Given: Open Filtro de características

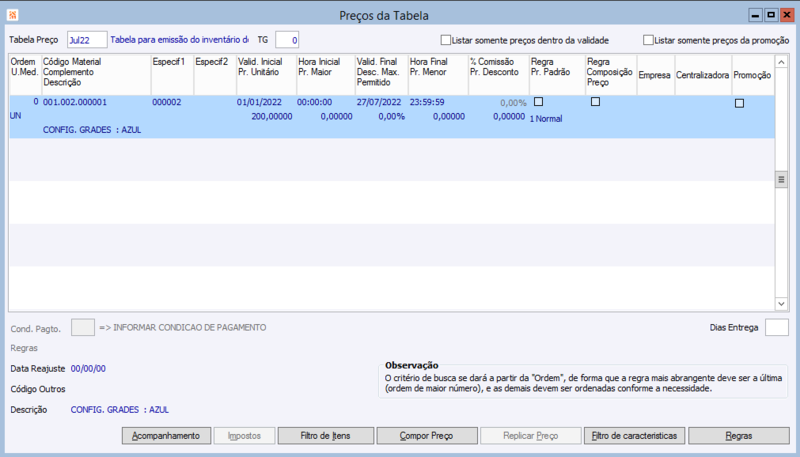Looking at the screenshot, I should 634,436.
